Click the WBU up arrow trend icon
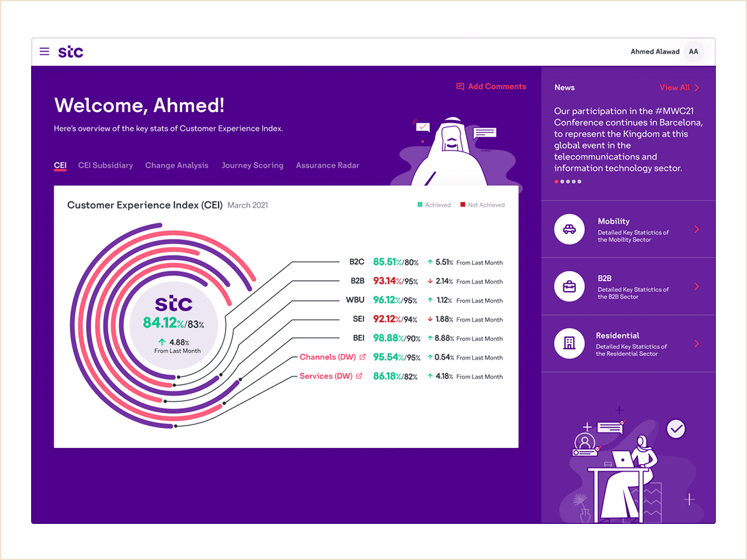This screenshot has width=747, height=560. [430, 301]
